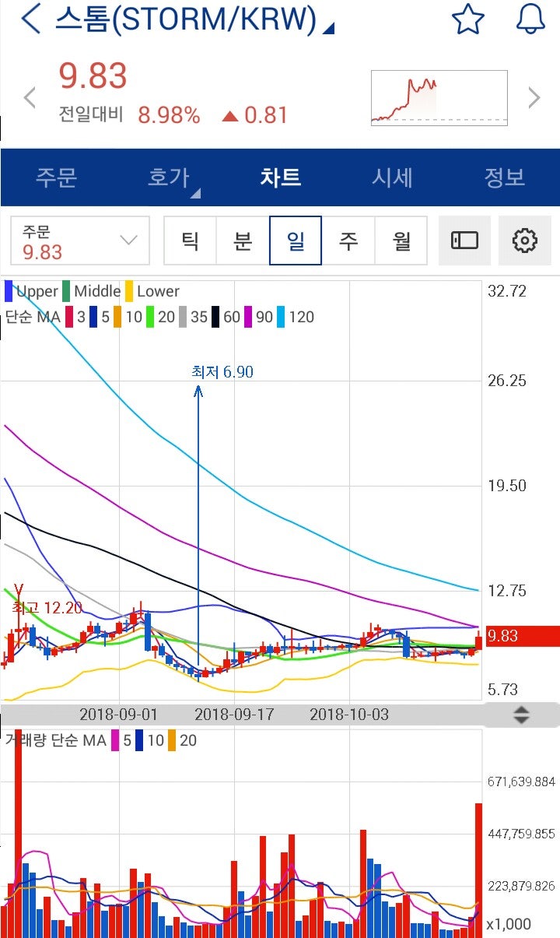
Task: Tap the Upper band blue color swatch
Action: tap(9, 291)
